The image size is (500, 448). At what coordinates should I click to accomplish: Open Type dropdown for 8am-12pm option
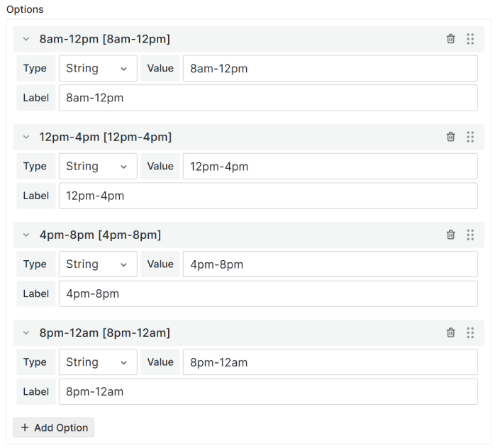coord(97,69)
